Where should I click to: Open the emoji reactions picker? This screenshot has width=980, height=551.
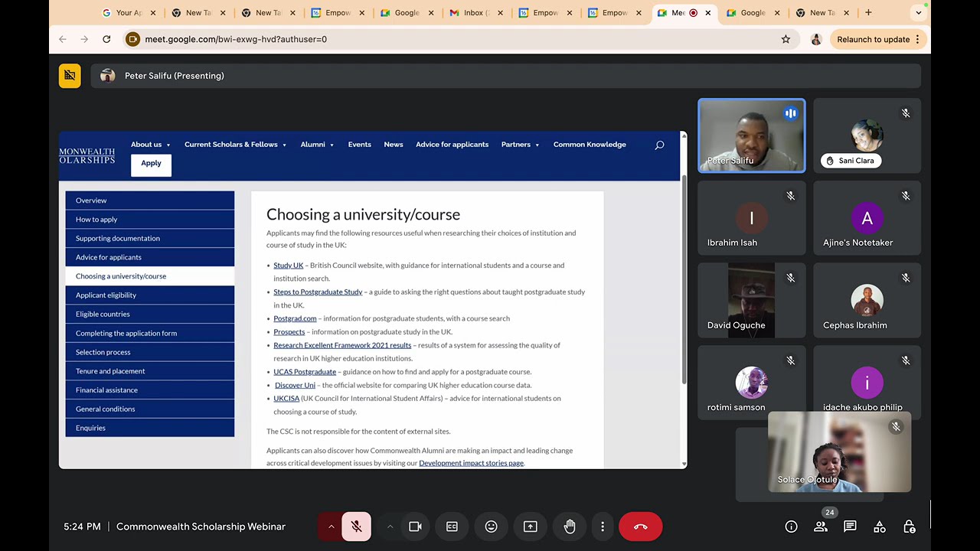[491, 527]
